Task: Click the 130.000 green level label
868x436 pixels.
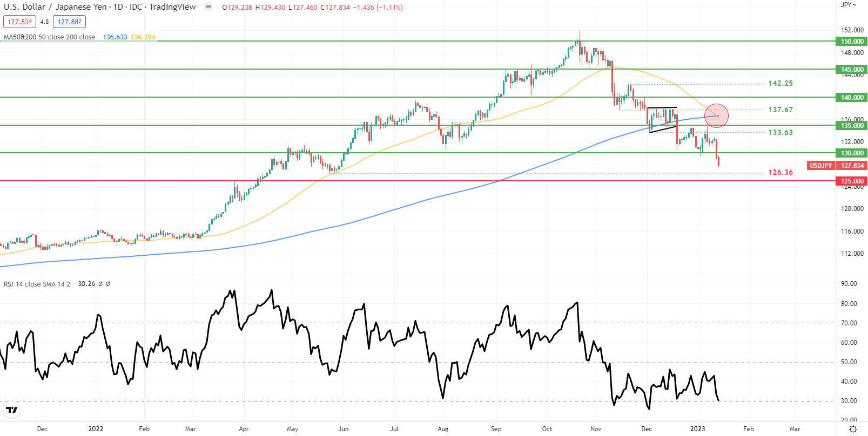Action: pyautogui.click(x=852, y=153)
